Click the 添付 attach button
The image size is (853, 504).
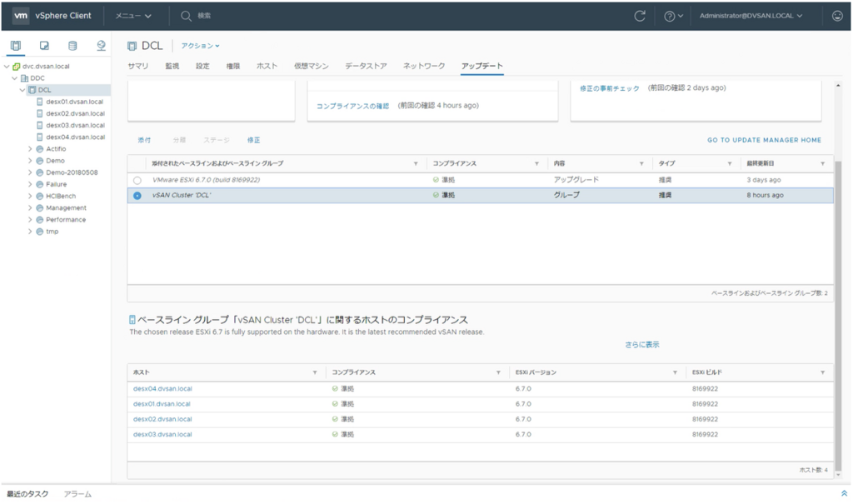click(144, 140)
